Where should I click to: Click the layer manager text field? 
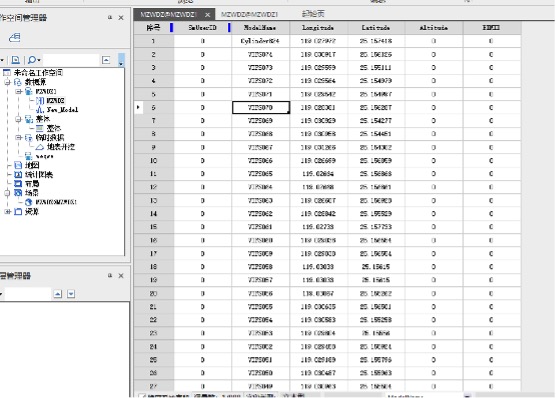coord(27,294)
